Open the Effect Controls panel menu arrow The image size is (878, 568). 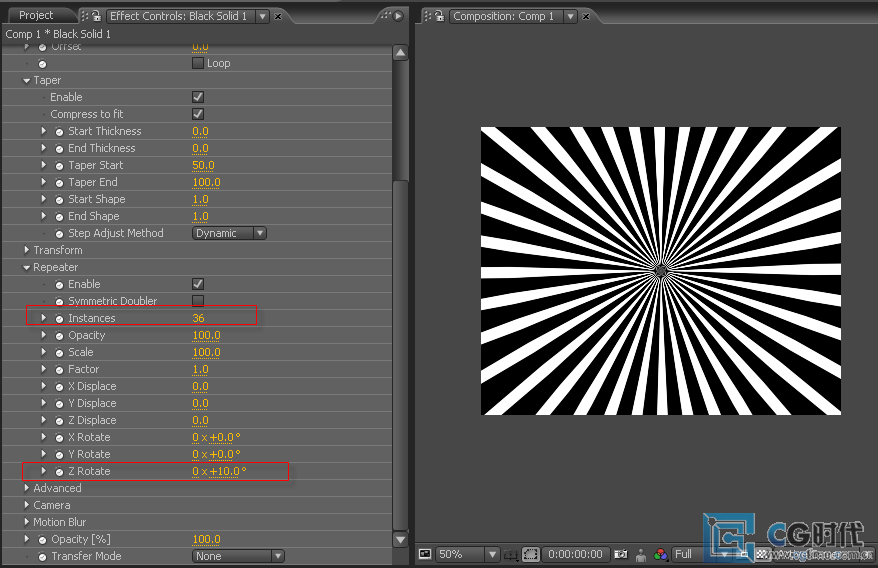pyautogui.click(x=398, y=16)
